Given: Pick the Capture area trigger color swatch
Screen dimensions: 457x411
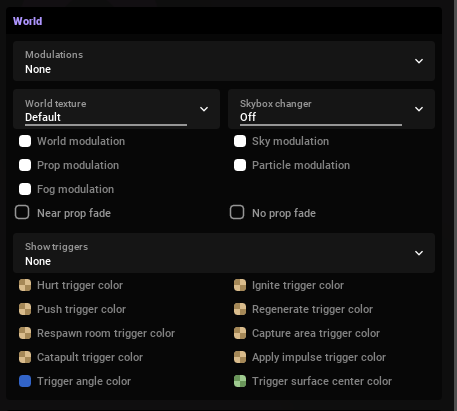Looking at the screenshot, I should [240, 333].
